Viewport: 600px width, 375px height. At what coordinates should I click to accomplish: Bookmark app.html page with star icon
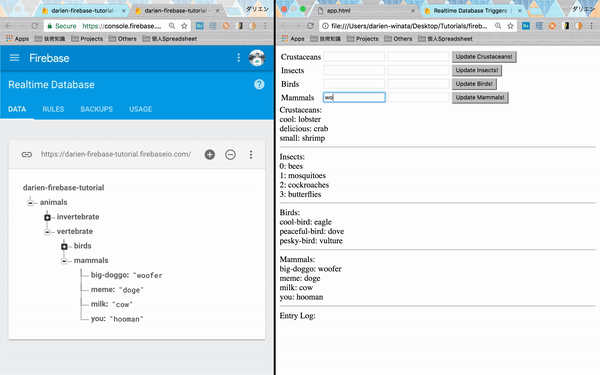point(510,26)
